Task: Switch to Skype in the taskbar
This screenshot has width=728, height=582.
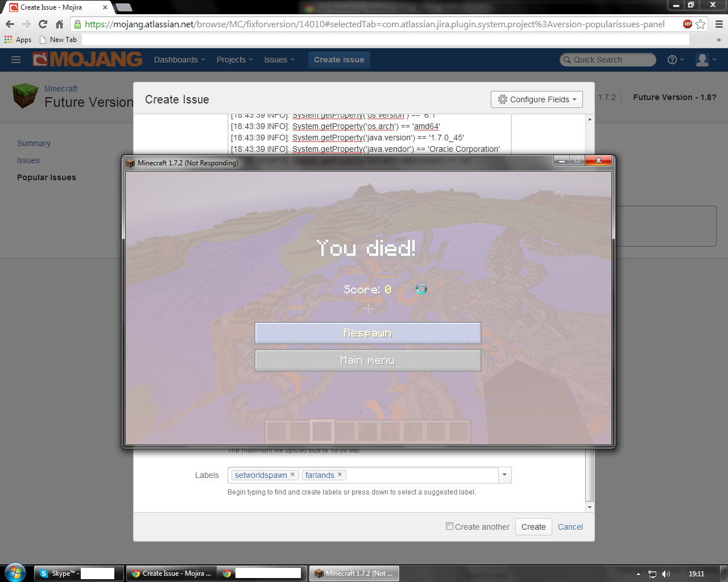Action: pos(78,573)
